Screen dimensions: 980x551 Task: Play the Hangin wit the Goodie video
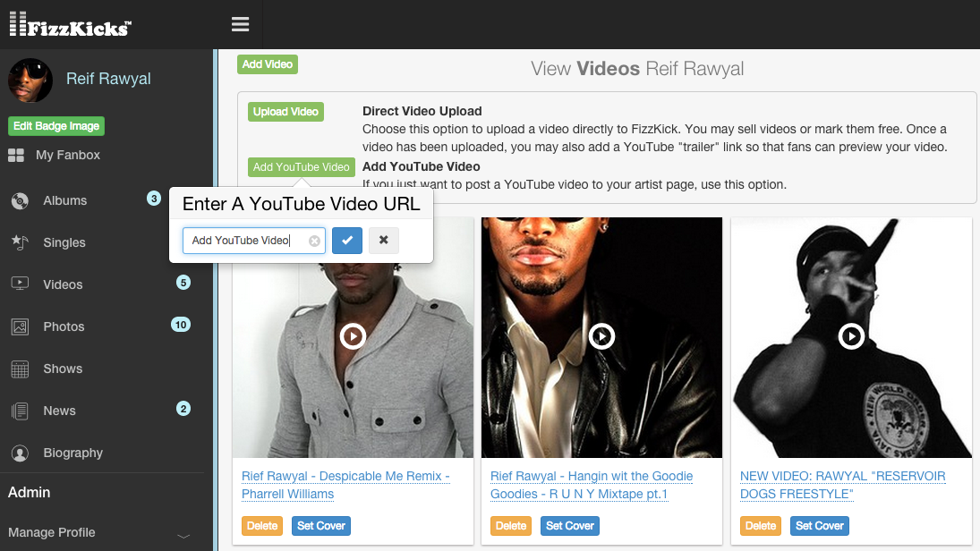[x=601, y=336]
